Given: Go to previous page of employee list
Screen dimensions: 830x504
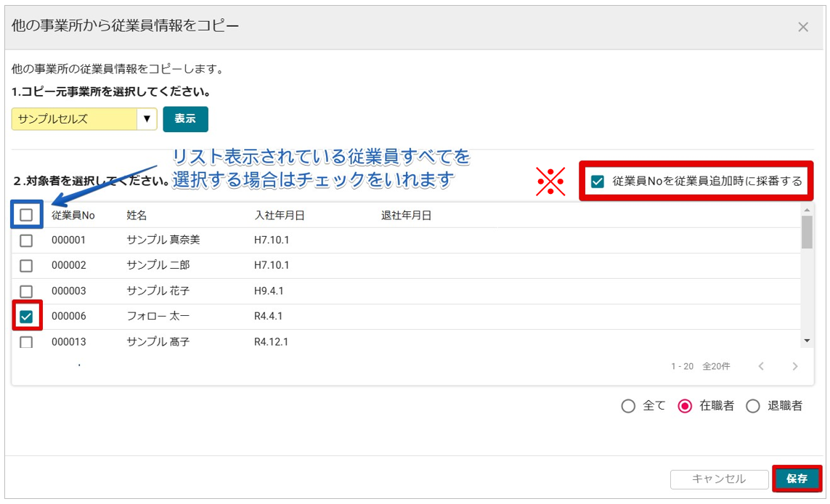Looking at the screenshot, I should [761, 366].
